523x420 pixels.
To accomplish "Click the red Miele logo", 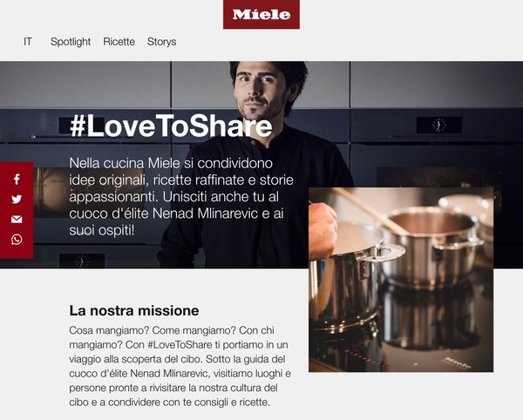I will [x=261, y=14].
